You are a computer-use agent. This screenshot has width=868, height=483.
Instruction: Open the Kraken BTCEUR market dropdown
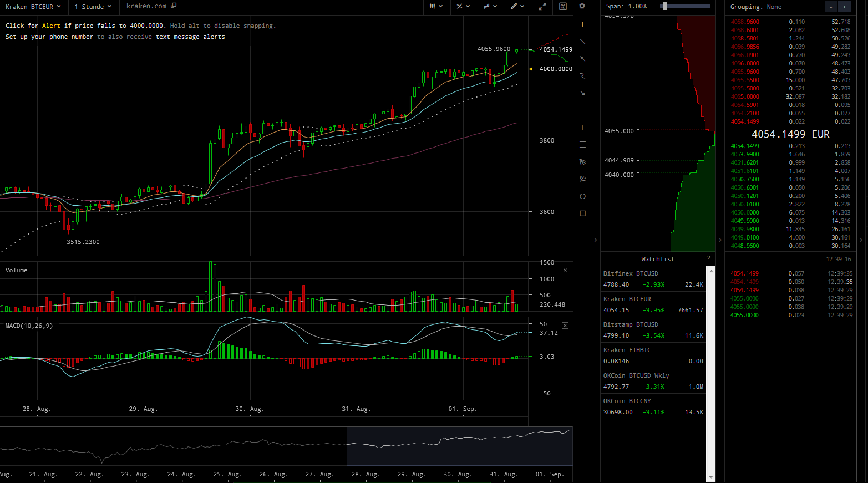pos(33,7)
